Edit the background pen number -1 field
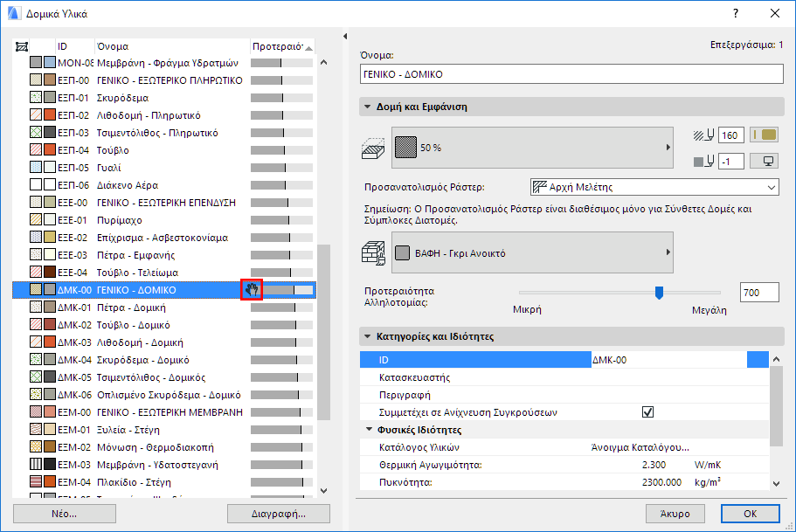Viewport: 796px width, 532px height. tap(731, 162)
